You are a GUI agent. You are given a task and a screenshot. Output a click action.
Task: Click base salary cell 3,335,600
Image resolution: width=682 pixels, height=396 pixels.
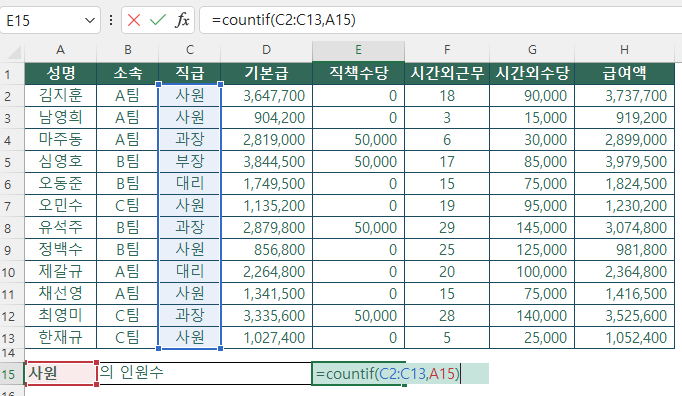tap(266, 316)
